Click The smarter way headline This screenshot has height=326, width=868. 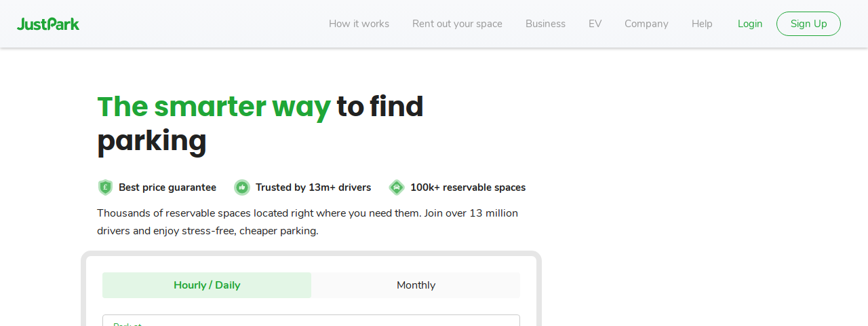[x=214, y=107]
